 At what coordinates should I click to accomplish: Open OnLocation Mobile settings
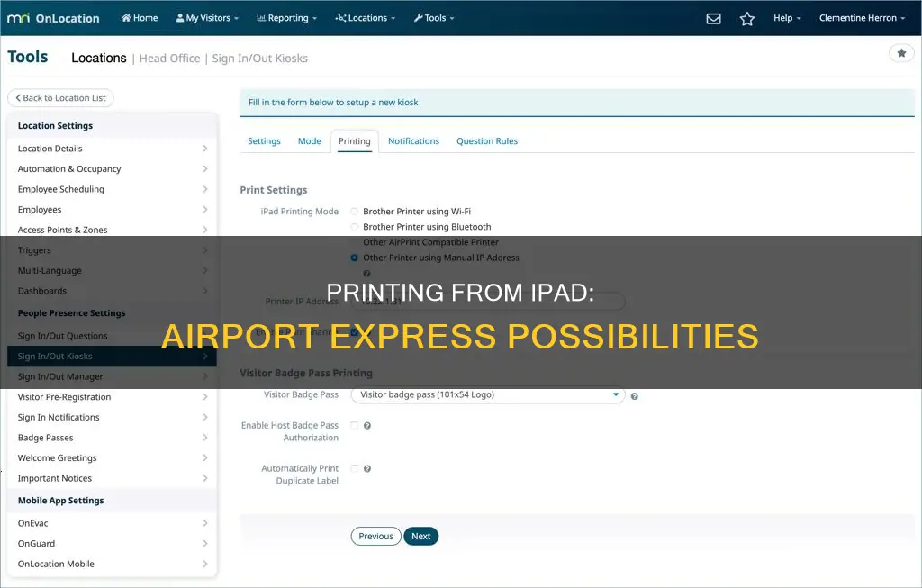(x=112, y=564)
